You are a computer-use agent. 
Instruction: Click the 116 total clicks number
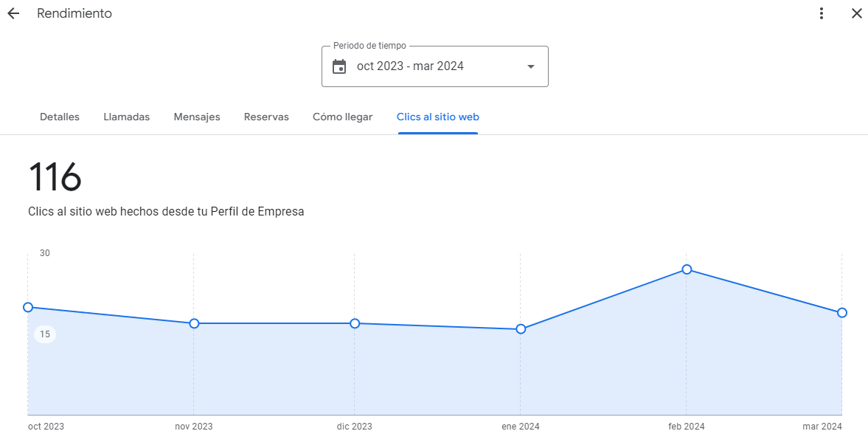[55, 177]
